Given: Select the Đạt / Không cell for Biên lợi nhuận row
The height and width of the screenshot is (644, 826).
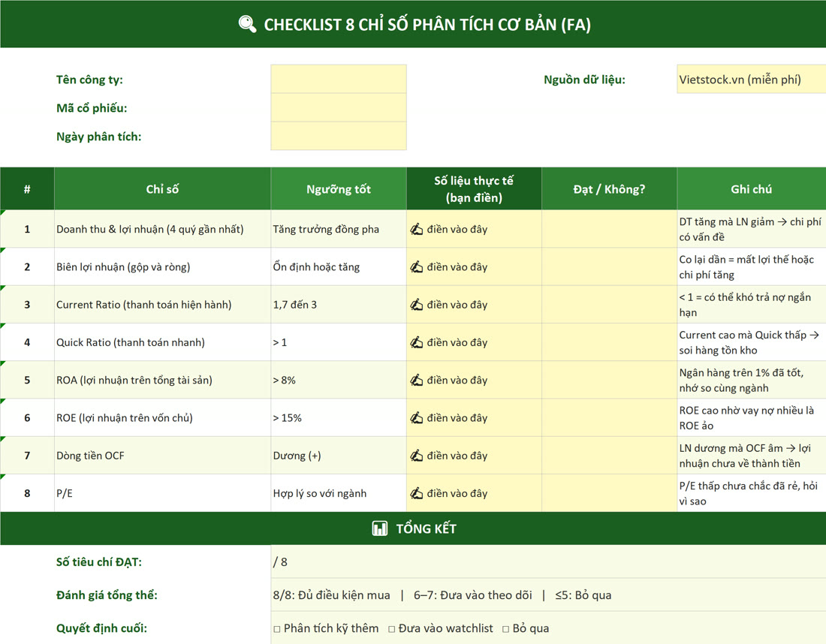Looking at the screenshot, I should click(609, 267).
